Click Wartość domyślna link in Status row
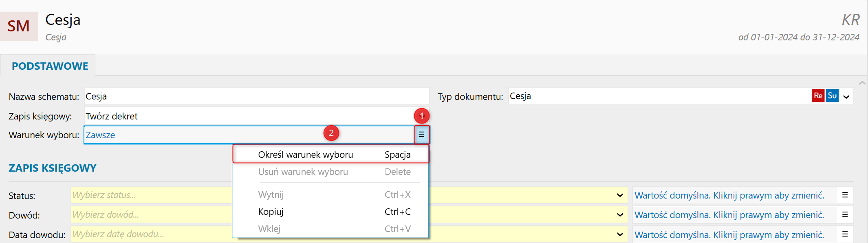The width and height of the screenshot is (868, 243). click(729, 195)
